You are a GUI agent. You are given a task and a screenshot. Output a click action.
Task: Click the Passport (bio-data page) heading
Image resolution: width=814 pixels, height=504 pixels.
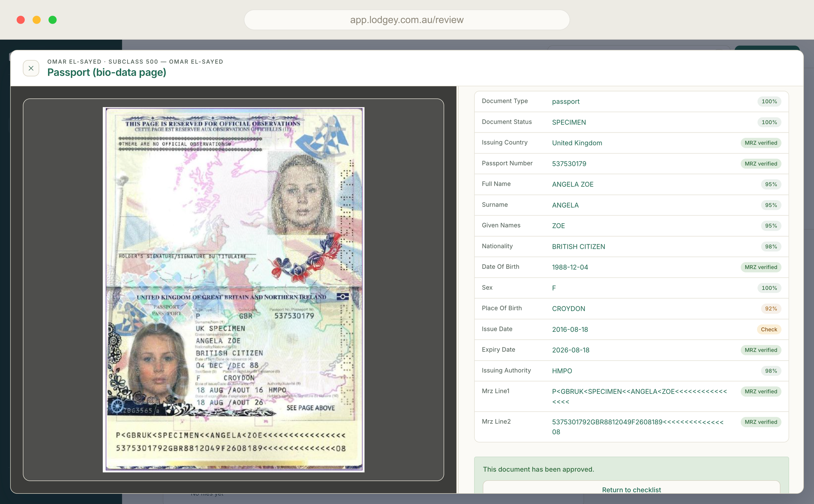tap(106, 72)
